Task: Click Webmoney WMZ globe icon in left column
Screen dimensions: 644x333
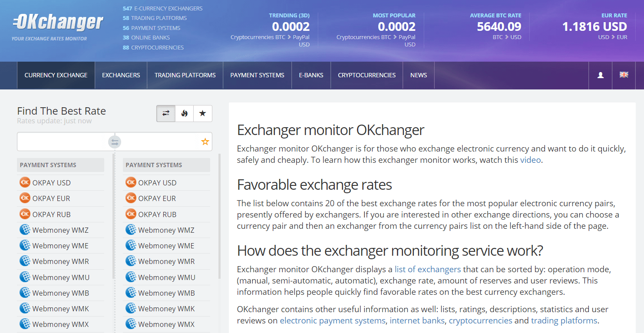Action: click(x=25, y=230)
